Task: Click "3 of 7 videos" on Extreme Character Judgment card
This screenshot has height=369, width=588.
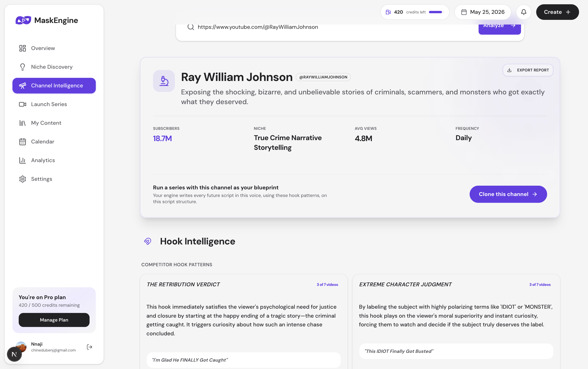Action: coord(540,285)
